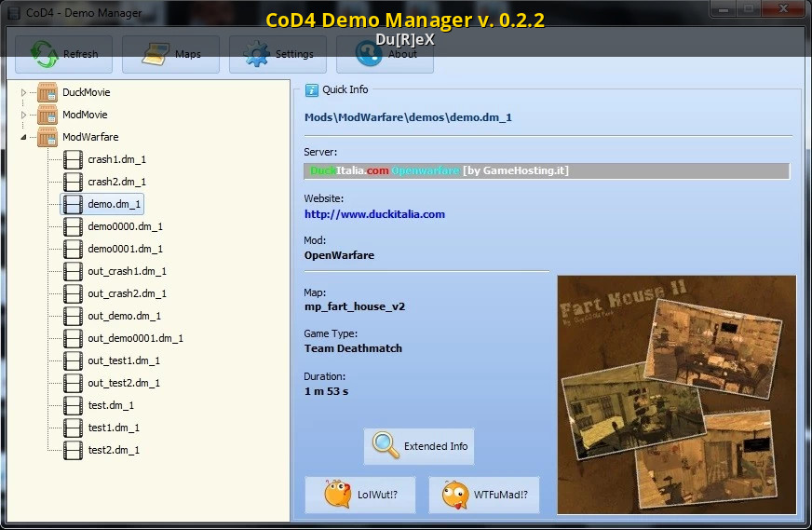Click the ModWarfare mod folder icon

coord(47,137)
